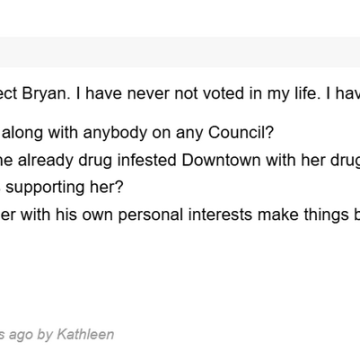Click the word "Council?"
The image size is (360, 360).
[241, 133]
